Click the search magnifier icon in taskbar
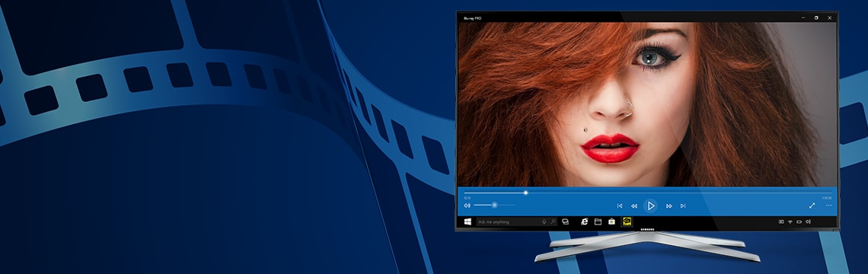Screen dimensions: 868x274 (x=553, y=221)
